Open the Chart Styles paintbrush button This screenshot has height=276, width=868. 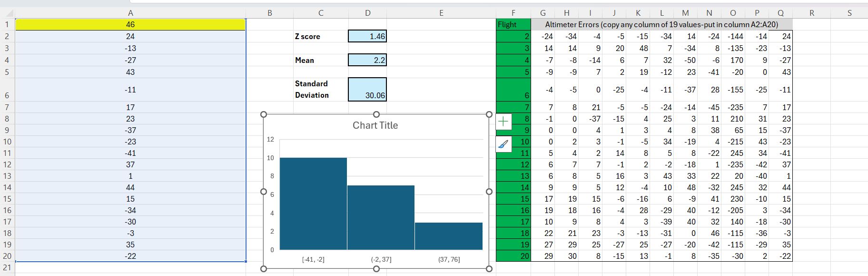[x=503, y=144]
